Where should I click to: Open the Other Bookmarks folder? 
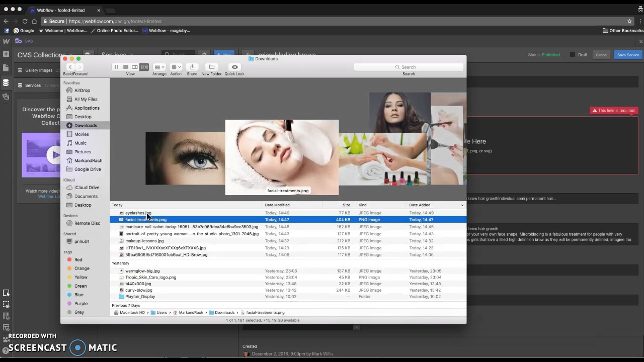click(x=623, y=31)
